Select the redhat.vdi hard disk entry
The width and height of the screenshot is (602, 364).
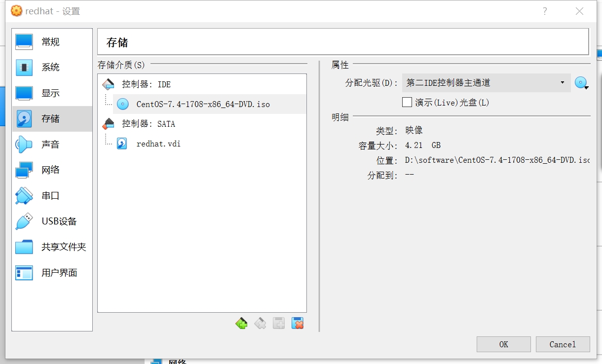click(x=158, y=144)
